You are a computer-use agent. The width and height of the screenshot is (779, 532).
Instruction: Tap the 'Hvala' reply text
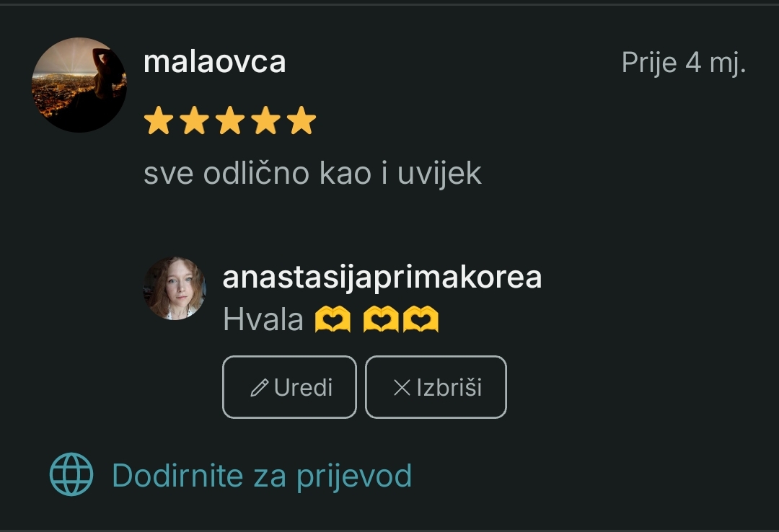coord(263,319)
